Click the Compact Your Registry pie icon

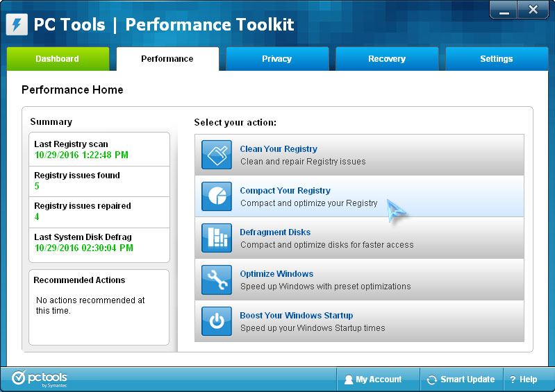coord(216,196)
